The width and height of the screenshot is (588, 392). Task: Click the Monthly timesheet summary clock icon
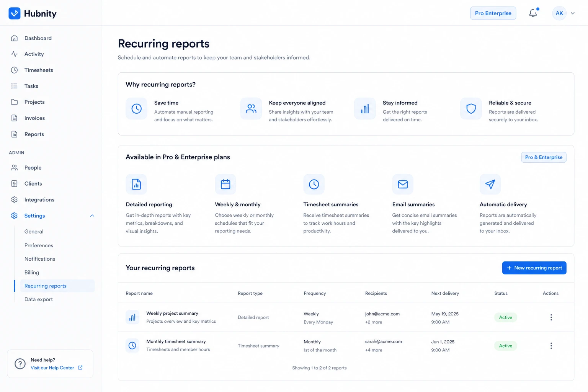pyautogui.click(x=132, y=346)
